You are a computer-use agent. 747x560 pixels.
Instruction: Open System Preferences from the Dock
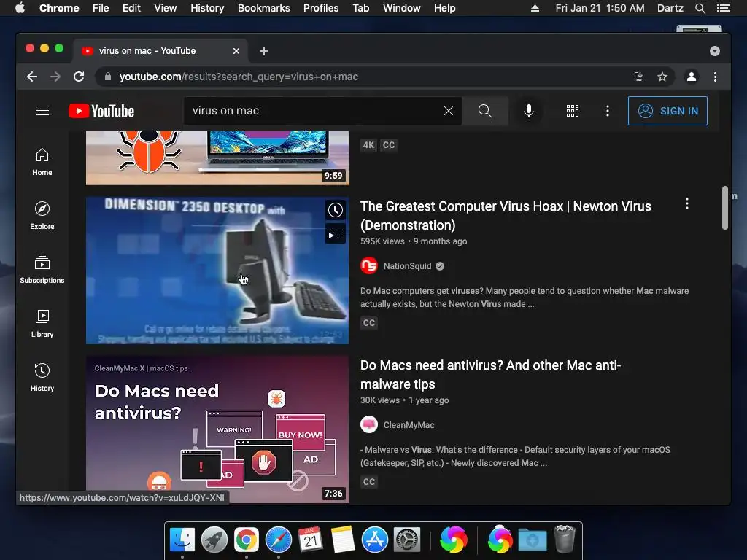point(407,540)
